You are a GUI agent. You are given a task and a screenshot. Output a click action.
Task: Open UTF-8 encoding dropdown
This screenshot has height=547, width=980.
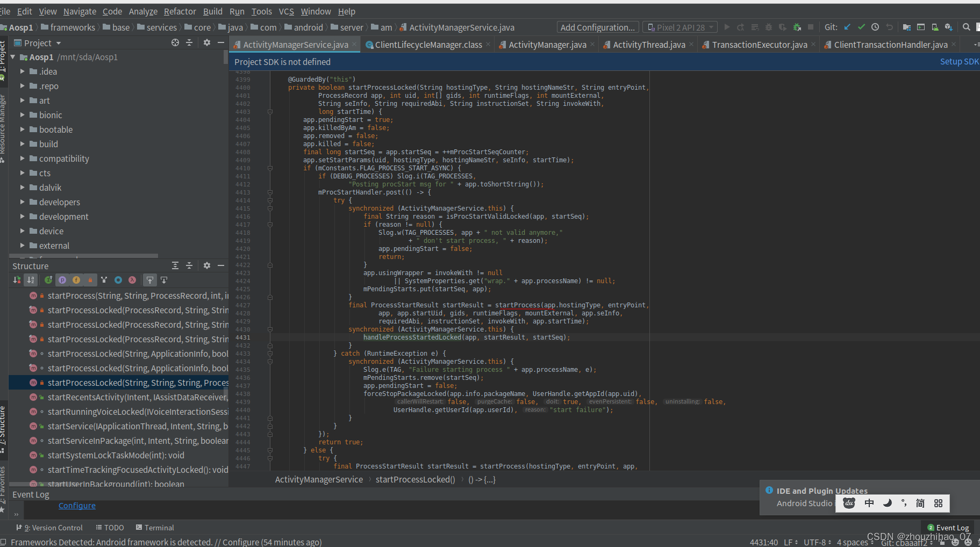click(x=818, y=542)
